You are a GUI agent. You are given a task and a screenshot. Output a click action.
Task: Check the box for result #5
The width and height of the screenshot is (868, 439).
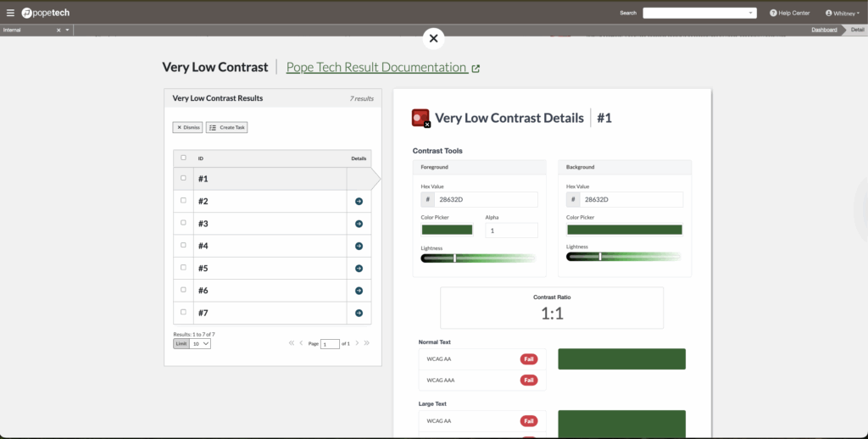coord(183,268)
